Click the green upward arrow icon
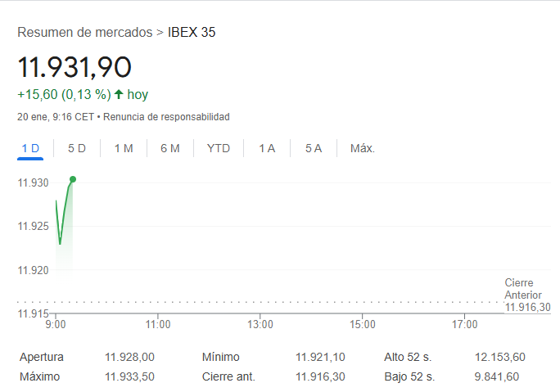 [x=119, y=94]
